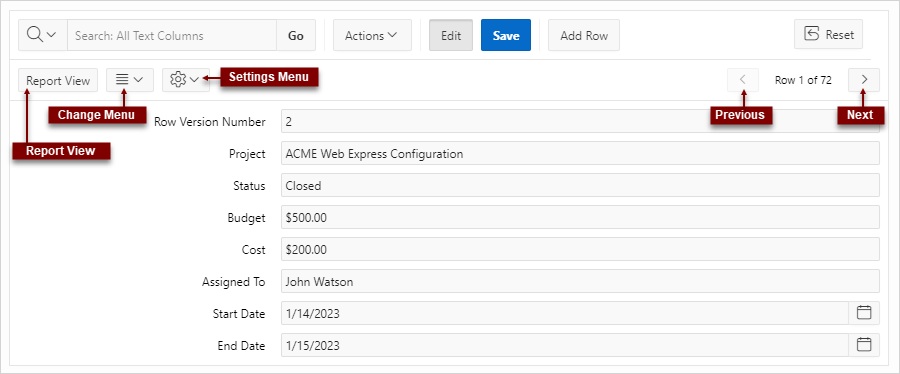This screenshot has height=374, width=900.
Task: Open the row change menu (hamburger icon)
Action: pyautogui.click(x=130, y=80)
